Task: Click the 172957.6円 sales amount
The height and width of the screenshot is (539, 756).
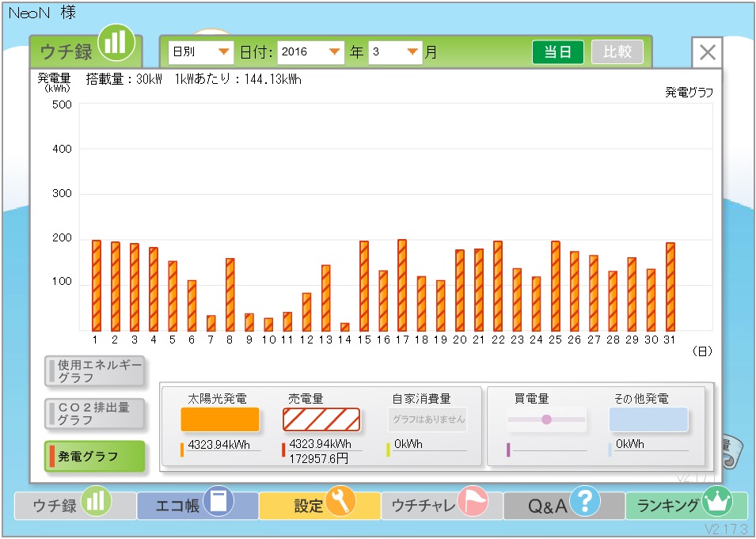Action: point(318,458)
